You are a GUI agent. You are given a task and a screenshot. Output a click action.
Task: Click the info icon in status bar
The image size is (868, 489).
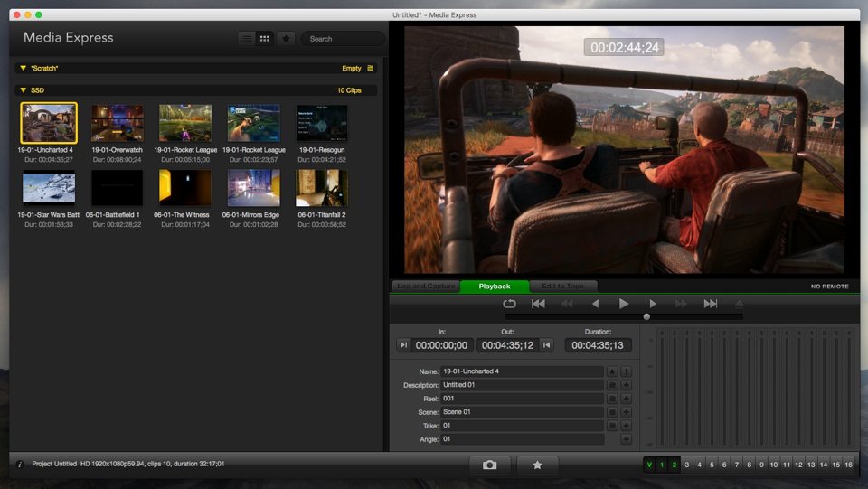point(19,465)
